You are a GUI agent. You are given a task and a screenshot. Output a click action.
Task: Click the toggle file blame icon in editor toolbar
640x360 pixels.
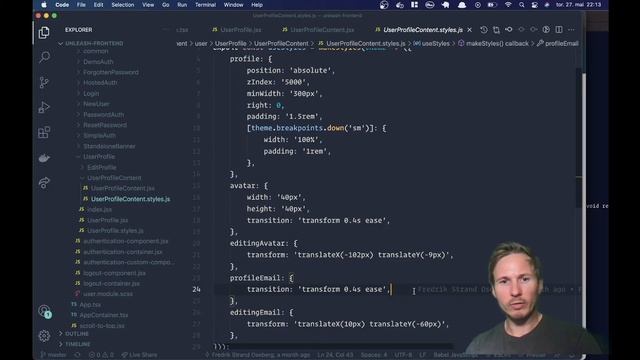[x=509, y=30]
